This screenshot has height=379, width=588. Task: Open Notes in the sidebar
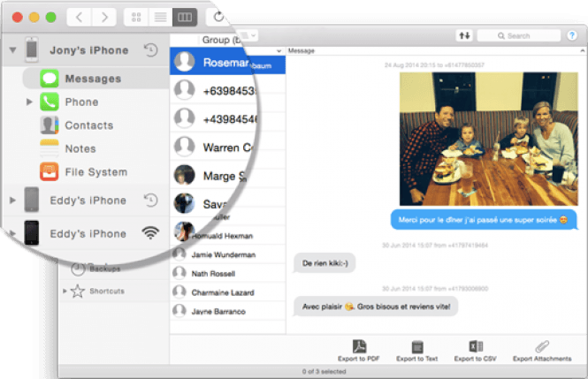pos(80,148)
